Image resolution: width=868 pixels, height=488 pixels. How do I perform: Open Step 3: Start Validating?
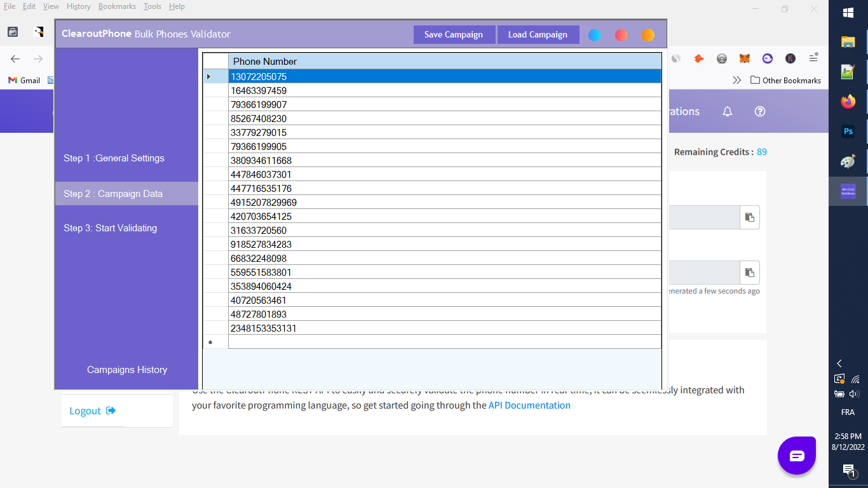(110, 228)
